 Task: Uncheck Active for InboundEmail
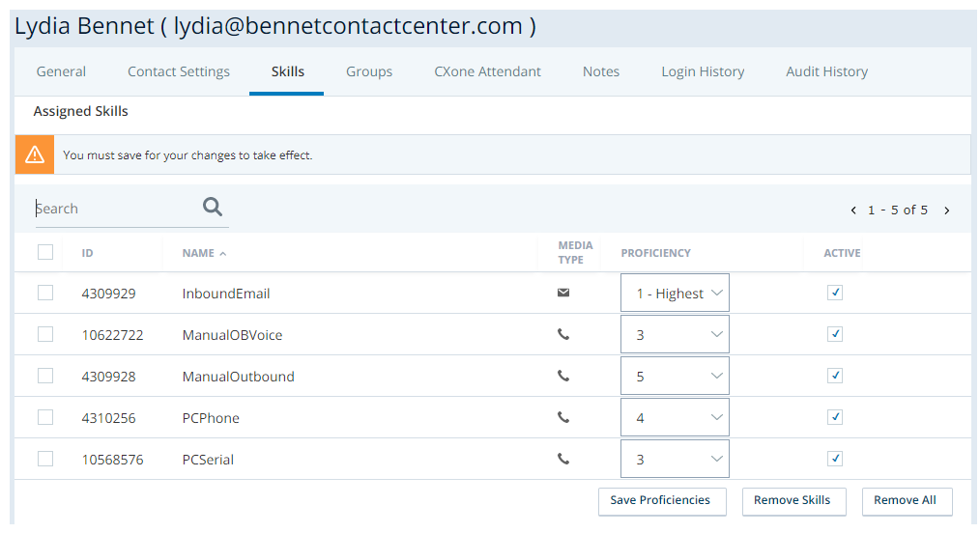pyautogui.click(x=835, y=293)
